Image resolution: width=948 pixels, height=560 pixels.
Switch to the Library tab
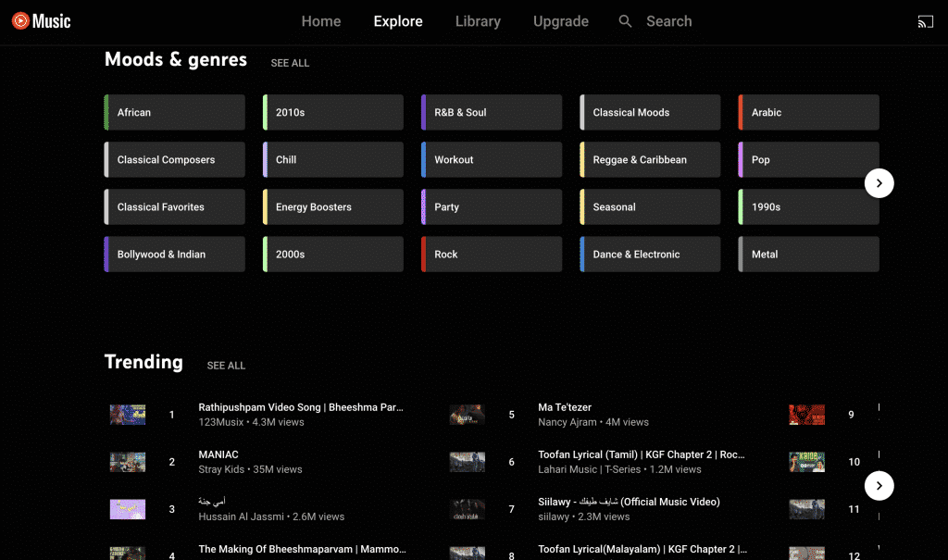(x=478, y=21)
